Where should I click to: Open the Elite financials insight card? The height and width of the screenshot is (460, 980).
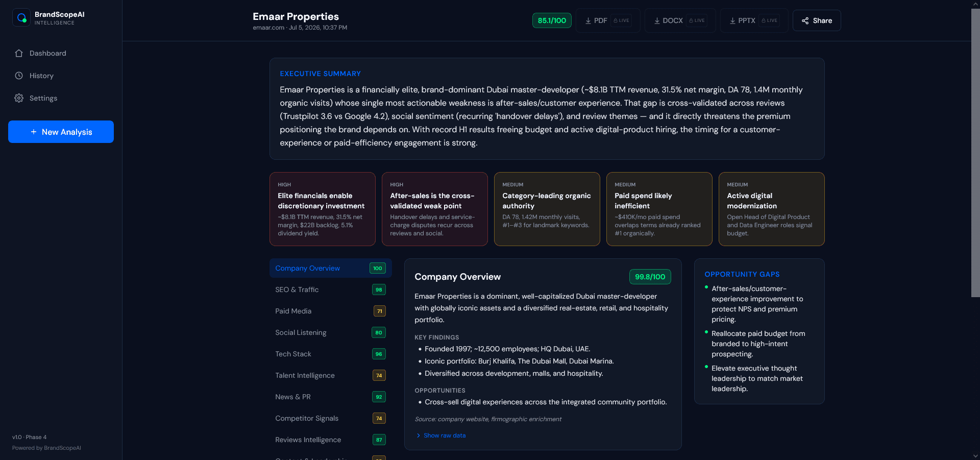(x=323, y=209)
